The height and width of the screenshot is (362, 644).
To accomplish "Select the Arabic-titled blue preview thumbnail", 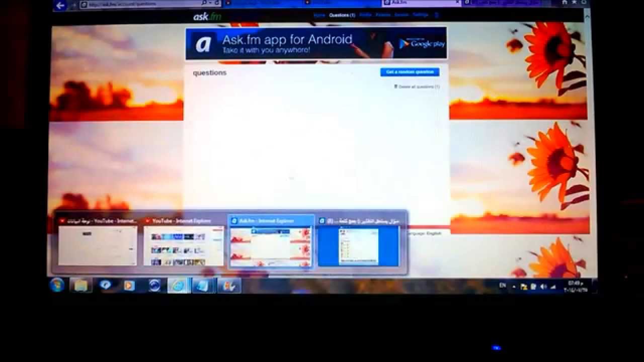I will 359,243.
